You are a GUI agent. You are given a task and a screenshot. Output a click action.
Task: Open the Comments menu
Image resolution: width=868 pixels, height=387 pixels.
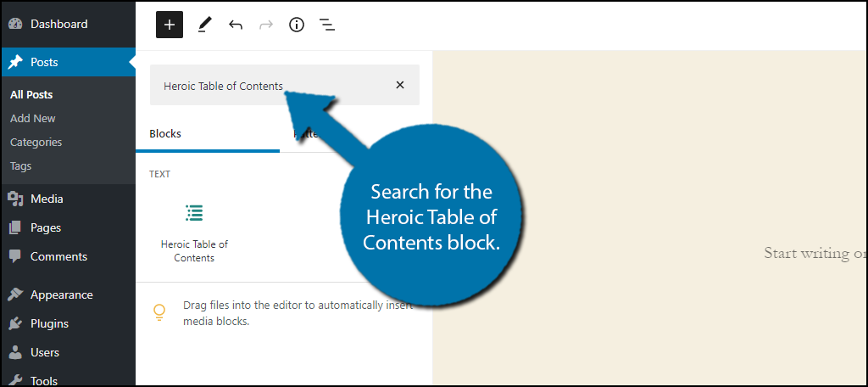pos(68,256)
